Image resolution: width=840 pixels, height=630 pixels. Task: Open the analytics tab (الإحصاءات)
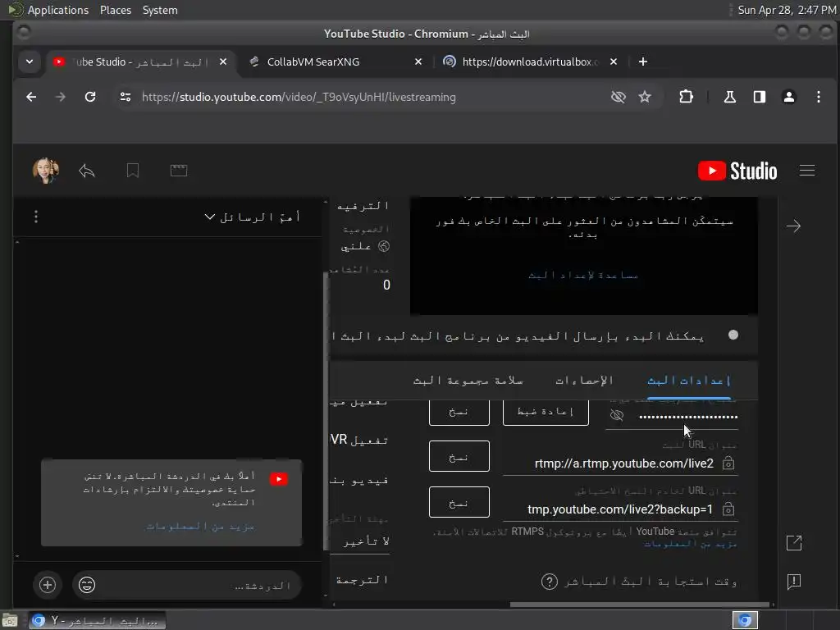(x=584, y=381)
